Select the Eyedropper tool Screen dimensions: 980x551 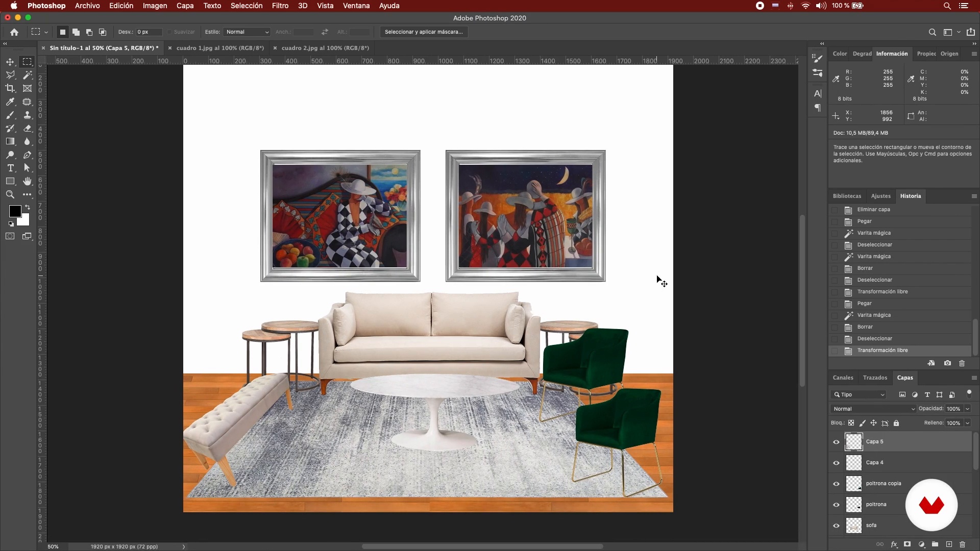coord(10,102)
